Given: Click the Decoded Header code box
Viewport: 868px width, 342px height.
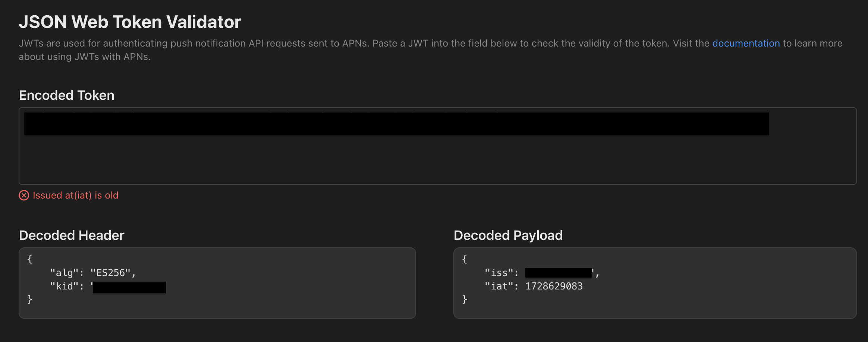Looking at the screenshot, I should (x=217, y=283).
